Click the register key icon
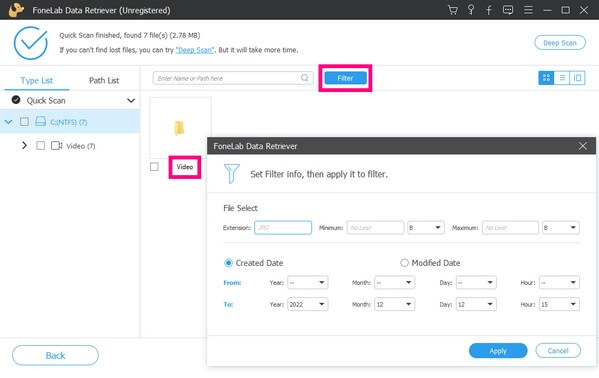 [x=471, y=10]
